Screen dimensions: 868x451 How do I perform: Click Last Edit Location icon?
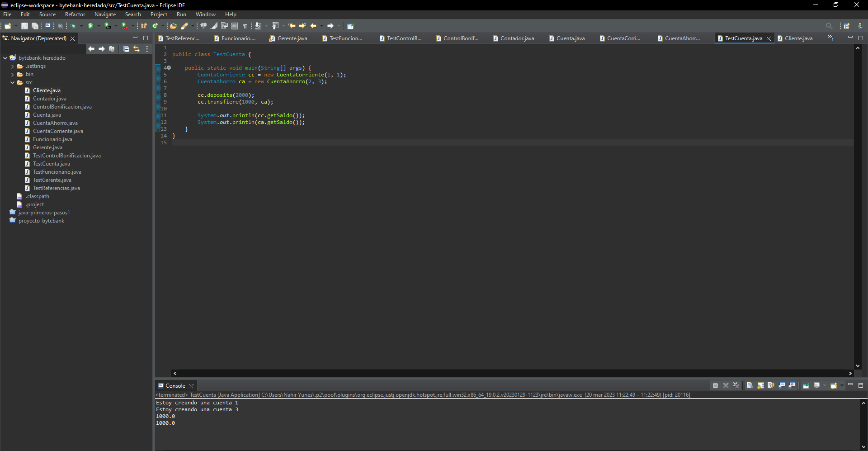click(292, 26)
